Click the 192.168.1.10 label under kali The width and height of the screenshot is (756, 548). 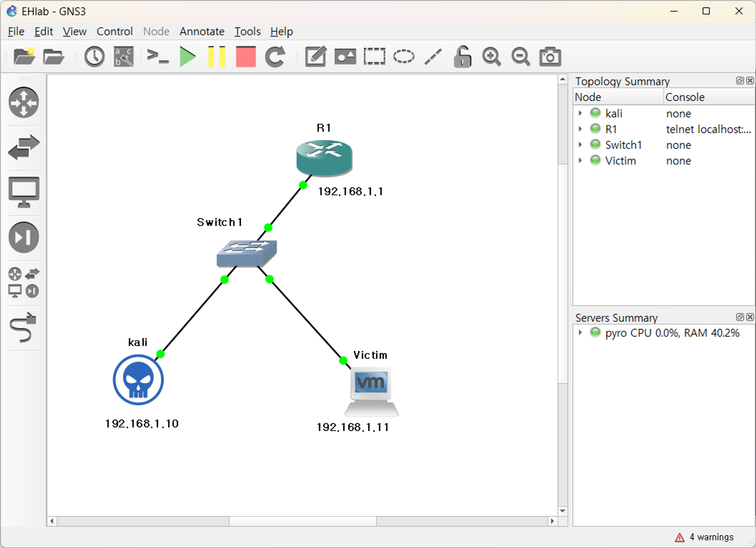(x=142, y=424)
